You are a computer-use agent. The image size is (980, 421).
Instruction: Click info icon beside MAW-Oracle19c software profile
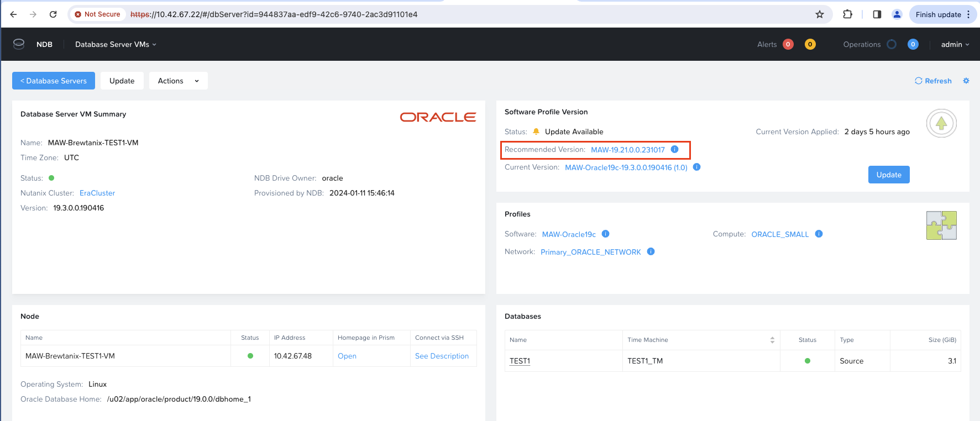point(605,234)
